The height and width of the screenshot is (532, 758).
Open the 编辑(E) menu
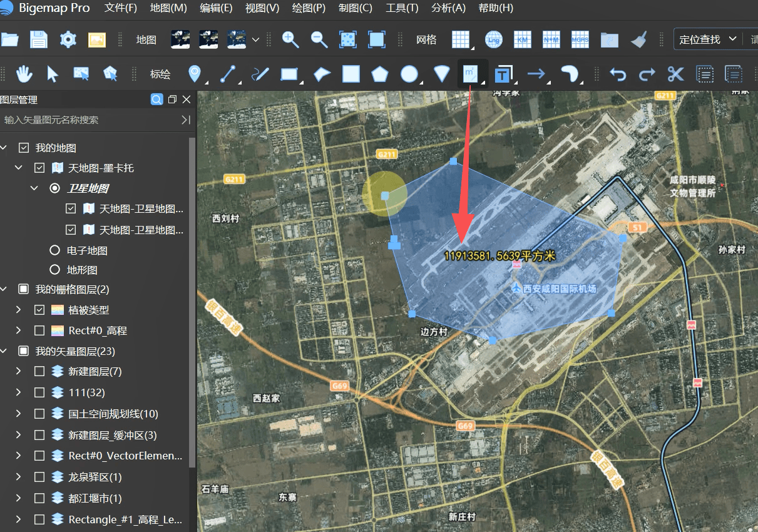(x=216, y=8)
